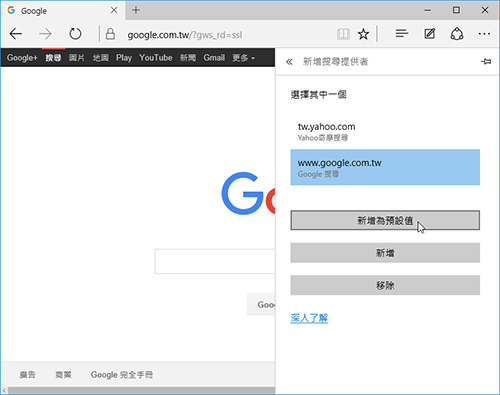Click the 移除 button
Image resolution: width=500 pixels, height=395 pixels.
[x=385, y=285]
